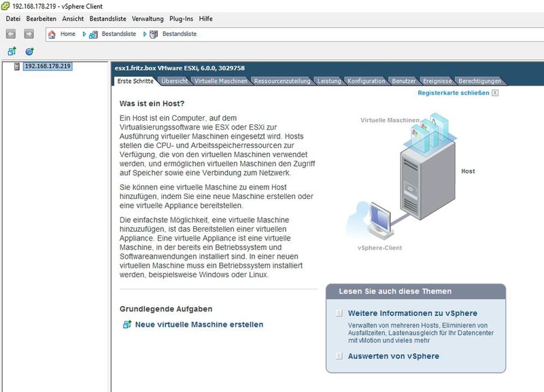Click the forward navigation arrow icon
The height and width of the screenshot is (392, 544).
pyautogui.click(x=29, y=34)
